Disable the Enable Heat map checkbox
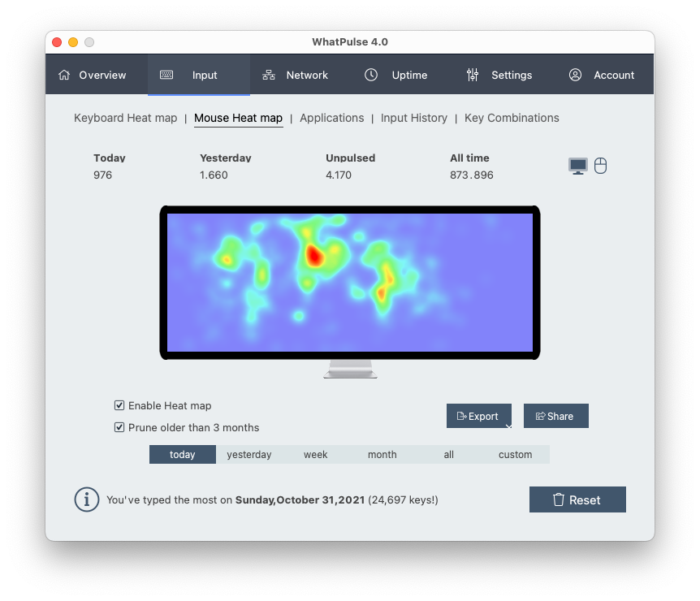Screen dimensions: 700x601 [x=119, y=405]
